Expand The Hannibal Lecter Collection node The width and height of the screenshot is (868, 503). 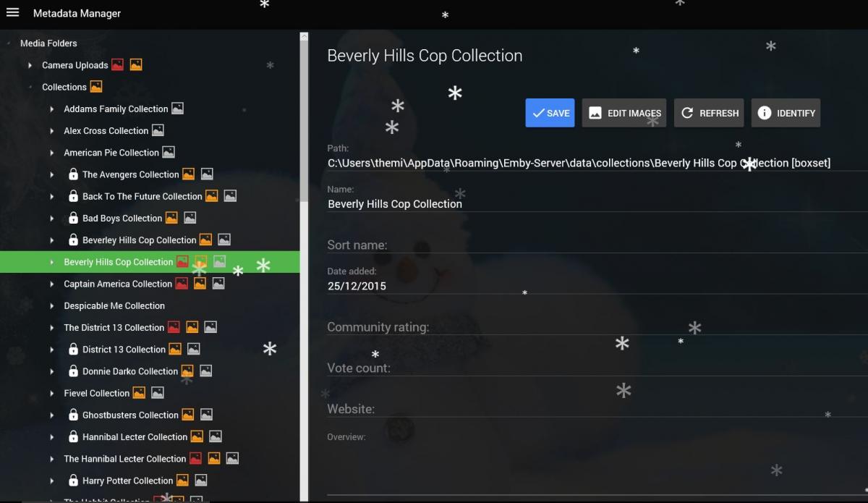[x=52, y=459]
